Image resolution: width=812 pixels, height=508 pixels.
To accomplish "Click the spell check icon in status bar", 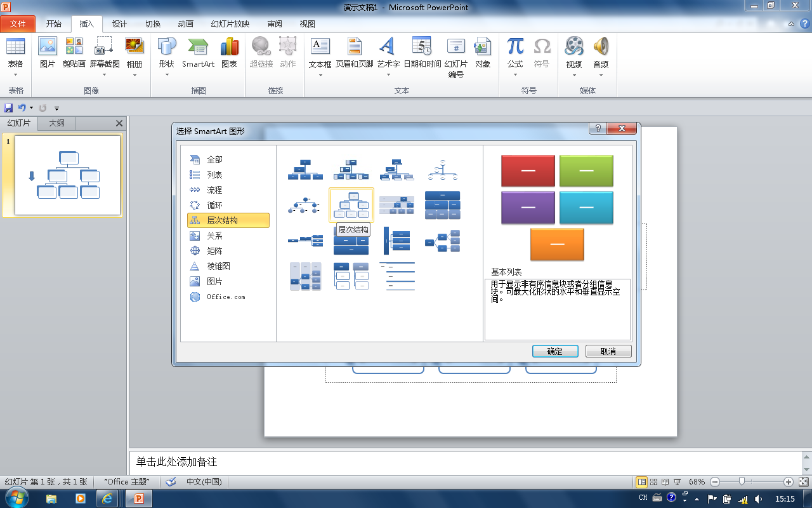I will point(171,482).
